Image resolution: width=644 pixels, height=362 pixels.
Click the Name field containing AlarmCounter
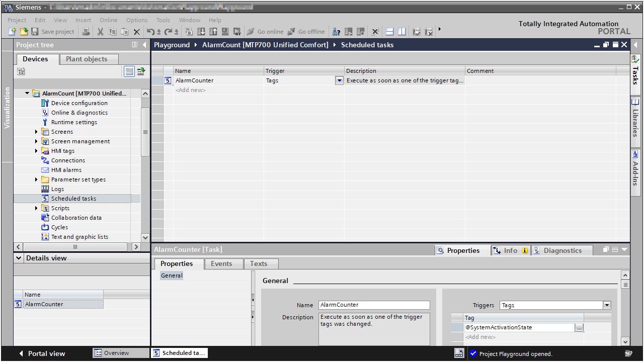pos(374,305)
